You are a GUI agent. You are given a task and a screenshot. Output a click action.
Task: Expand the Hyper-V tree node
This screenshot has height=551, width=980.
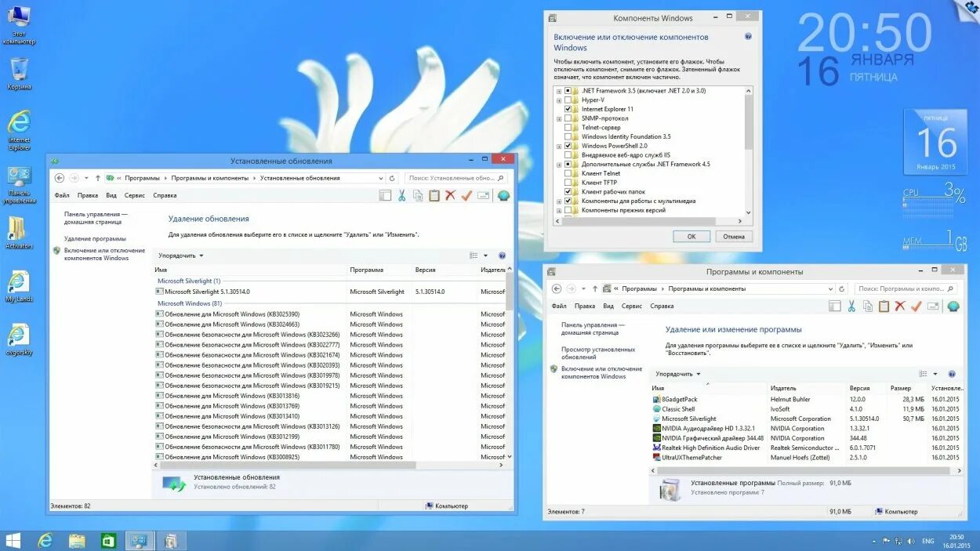coord(559,100)
